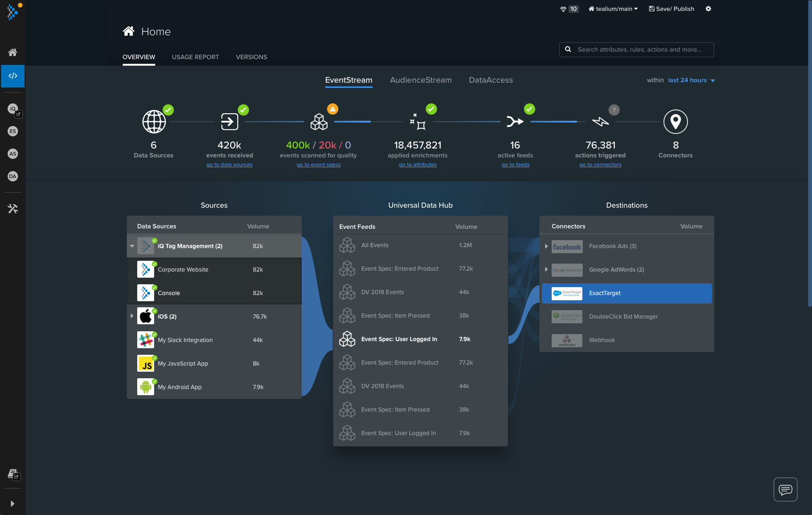Open the DA DataAccess sidebar icon
This screenshot has width=812, height=515.
13,176
